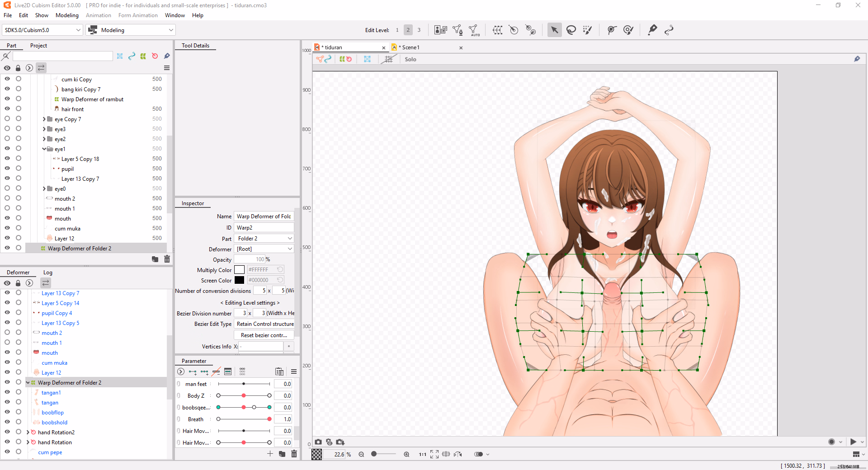Click the Multiply Color white swatch
868x470 pixels.
click(x=239, y=270)
